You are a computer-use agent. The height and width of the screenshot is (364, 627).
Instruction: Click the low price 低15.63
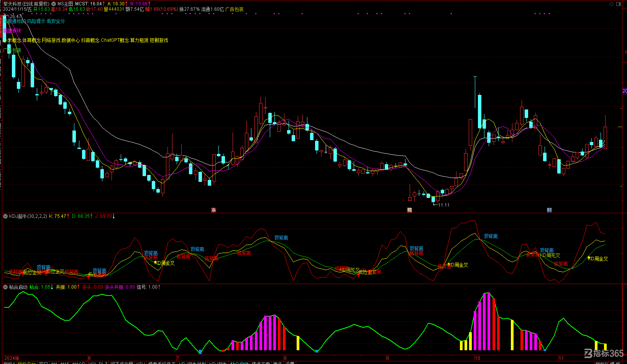coord(77,9)
